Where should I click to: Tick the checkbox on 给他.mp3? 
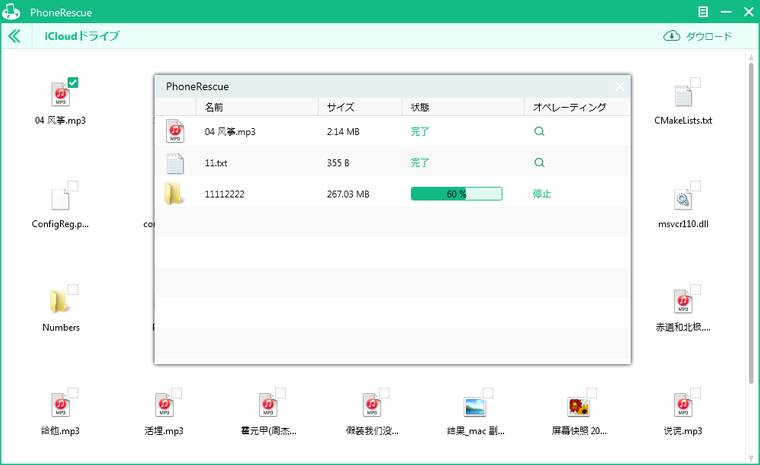pos(73,393)
